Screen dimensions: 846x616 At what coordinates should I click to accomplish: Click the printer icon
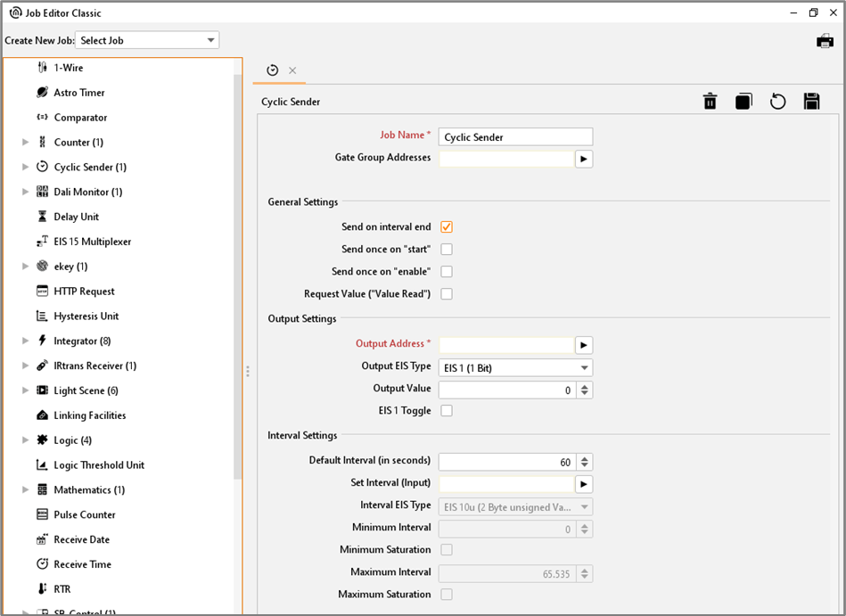tap(825, 41)
